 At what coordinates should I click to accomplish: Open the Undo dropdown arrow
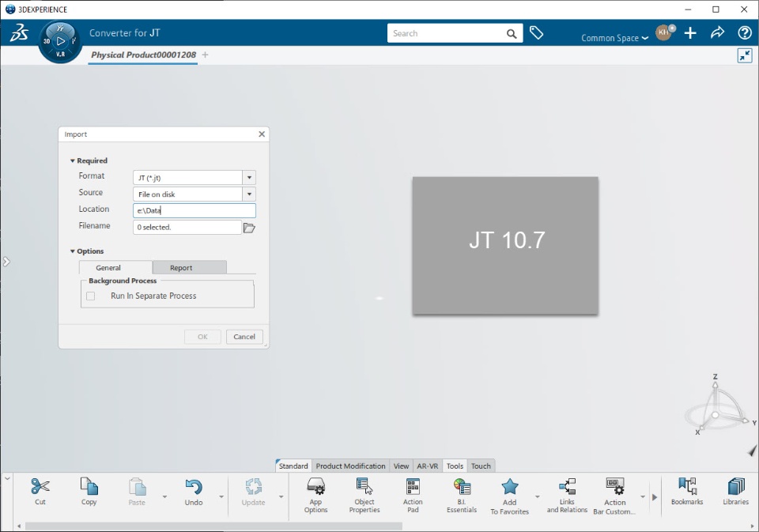coord(221,496)
